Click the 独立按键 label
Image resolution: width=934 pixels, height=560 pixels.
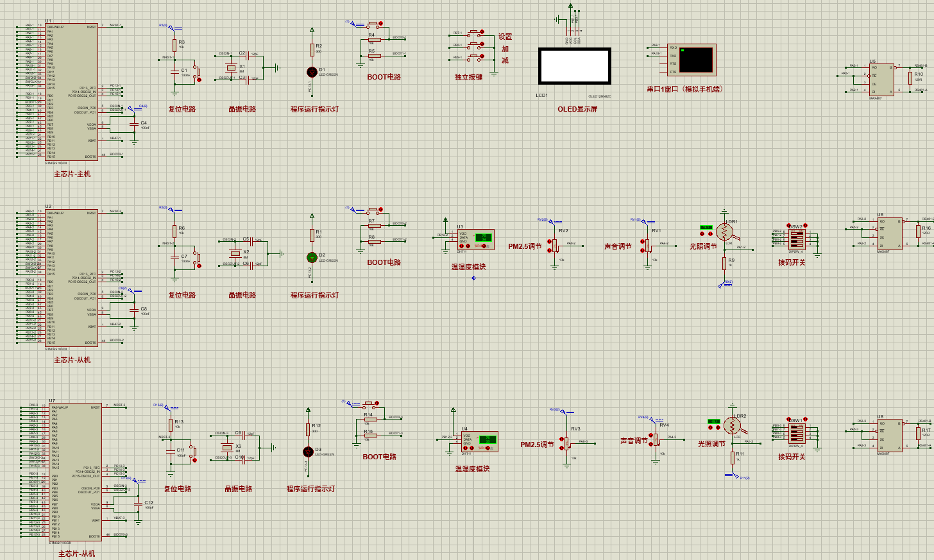468,77
